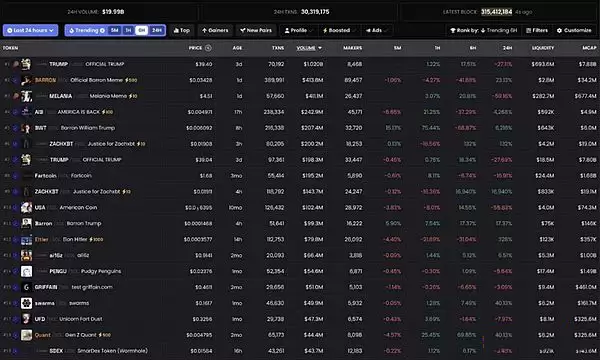The image size is (600, 360).
Task: Click the Customize button
Action: pyautogui.click(x=574, y=30)
